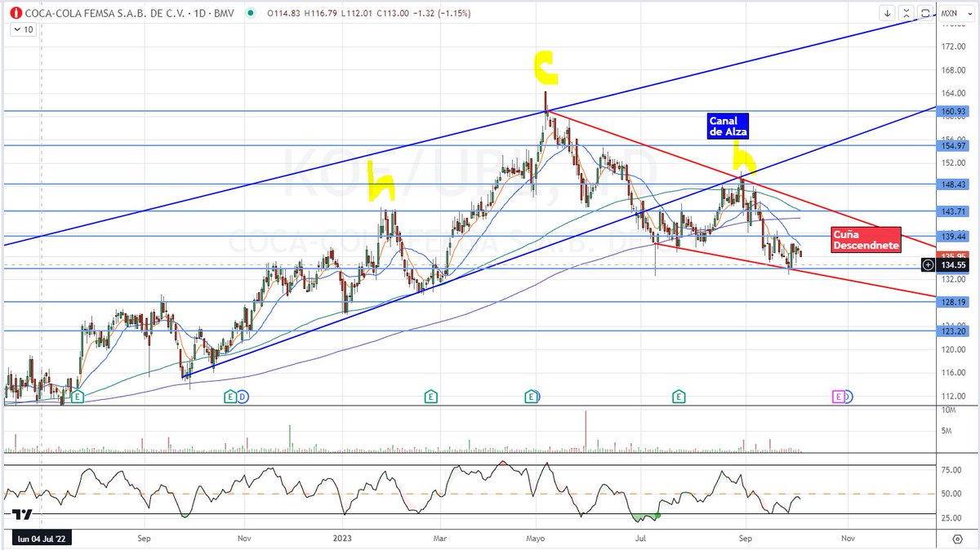Select the red 'Cuña Descendnete' text label
Image resolution: width=980 pixels, height=550 pixels.
click(x=866, y=239)
